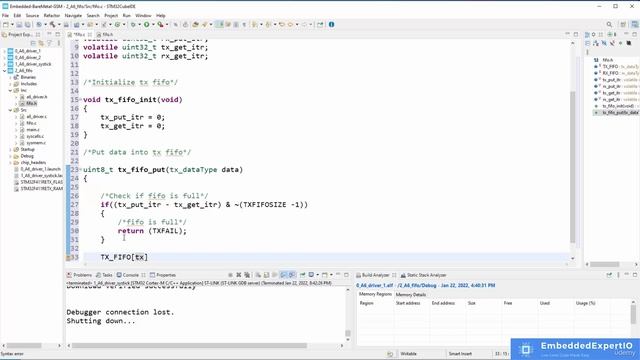
Task: Click Collapse All in Project Explorer
Action: pyautogui.click(x=34, y=43)
